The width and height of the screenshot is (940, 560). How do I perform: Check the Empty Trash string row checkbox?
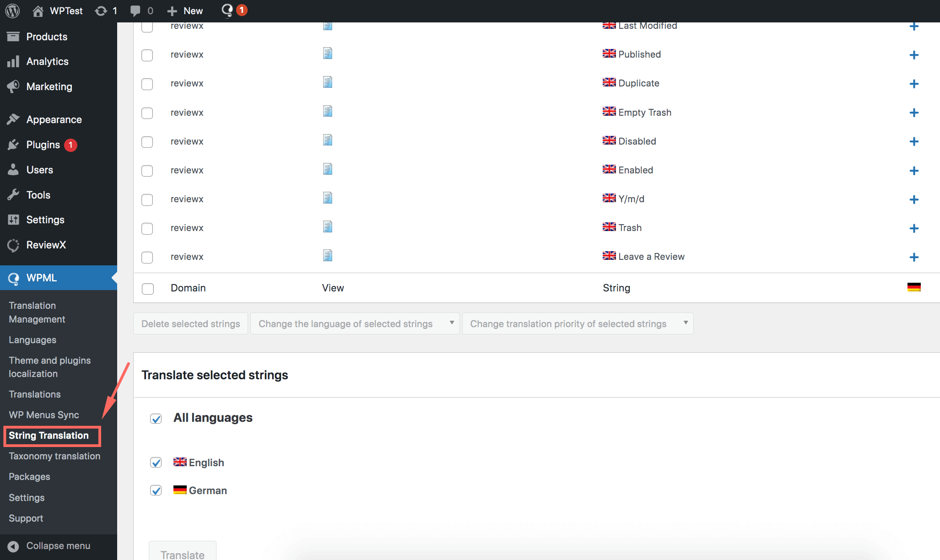[147, 113]
